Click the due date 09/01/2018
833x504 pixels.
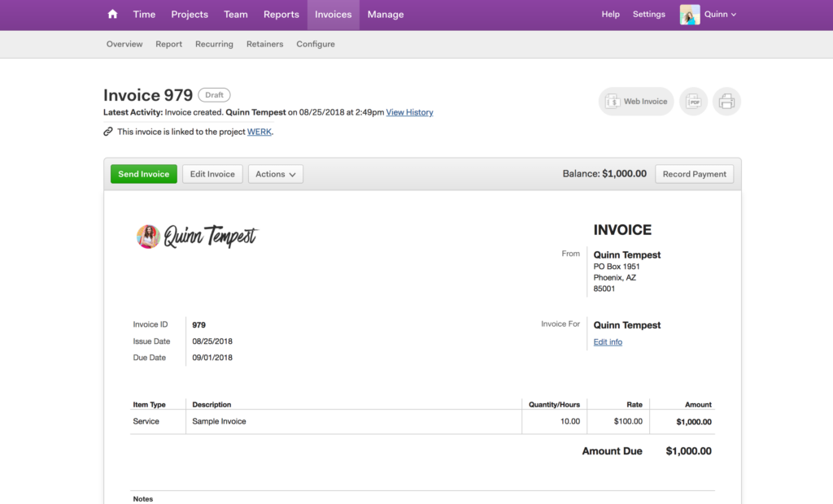click(x=212, y=358)
